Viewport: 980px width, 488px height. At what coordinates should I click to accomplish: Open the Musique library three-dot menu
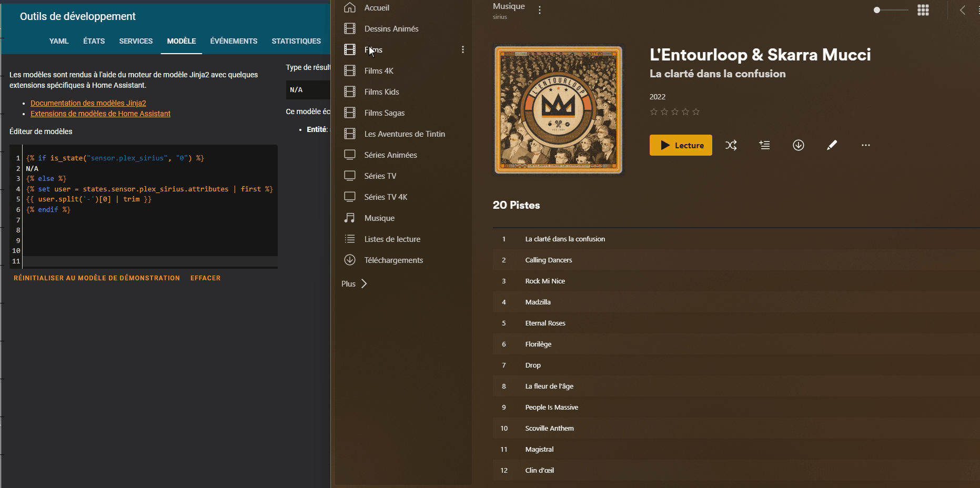pos(540,10)
